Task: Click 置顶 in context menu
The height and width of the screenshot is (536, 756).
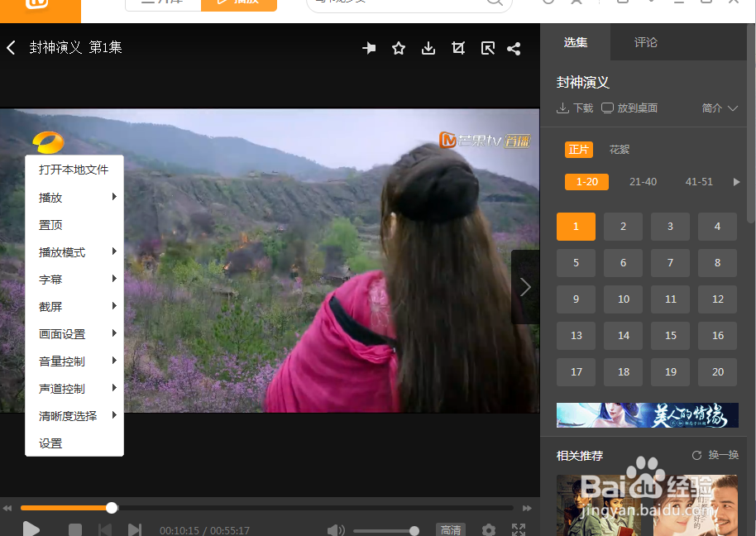Action: [74, 225]
